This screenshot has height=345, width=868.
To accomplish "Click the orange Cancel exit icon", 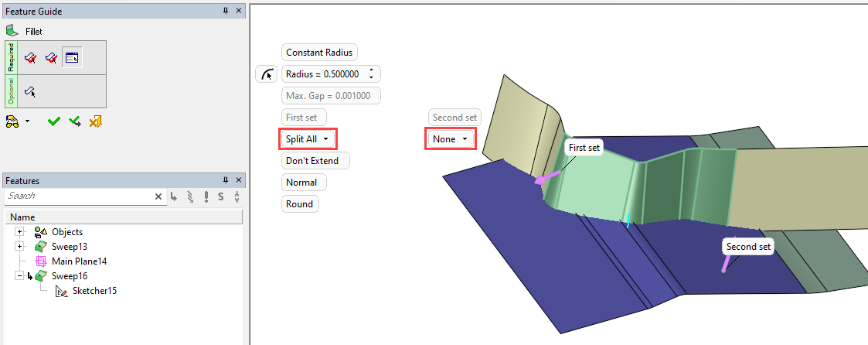I will [x=95, y=121].
